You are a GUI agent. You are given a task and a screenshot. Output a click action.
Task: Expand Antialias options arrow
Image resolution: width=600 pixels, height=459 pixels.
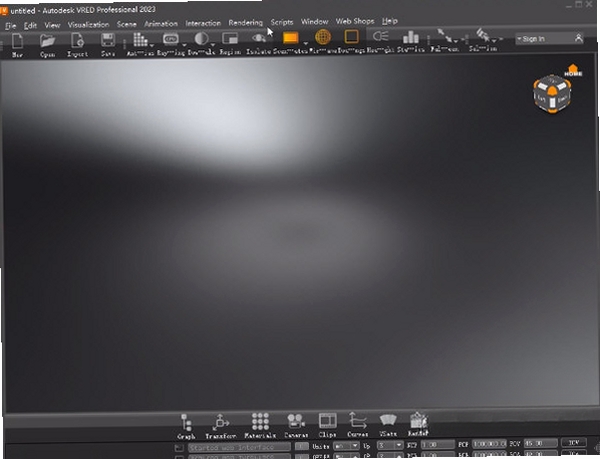tap(152, 46)
